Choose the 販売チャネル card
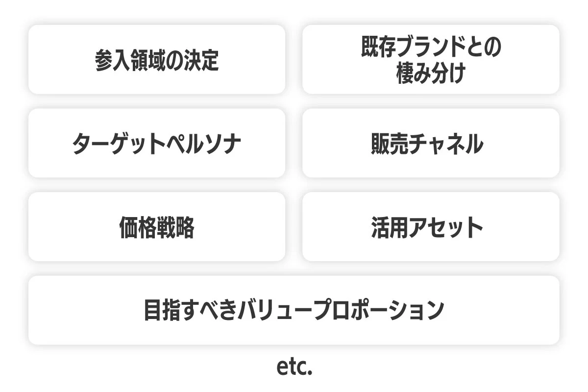The image size is (588, 392). coord(431,143)
